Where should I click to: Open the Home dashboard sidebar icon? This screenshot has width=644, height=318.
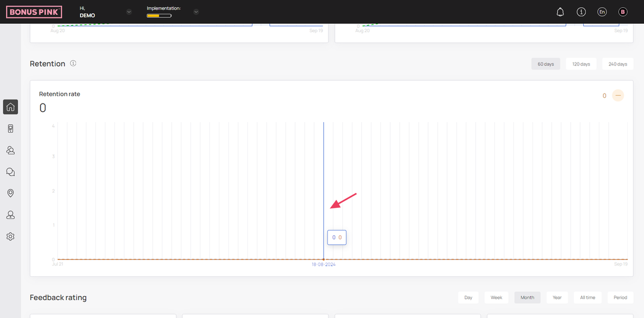pos(10,107)
